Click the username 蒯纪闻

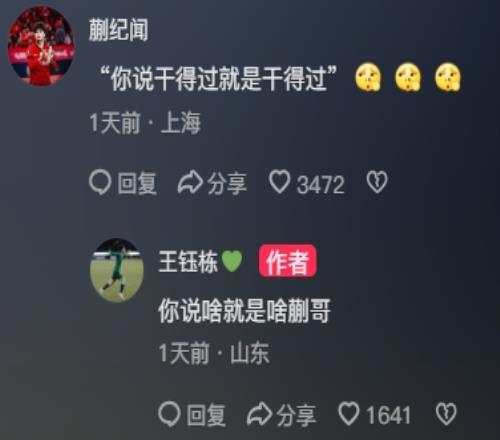click(x=118, y=30)
